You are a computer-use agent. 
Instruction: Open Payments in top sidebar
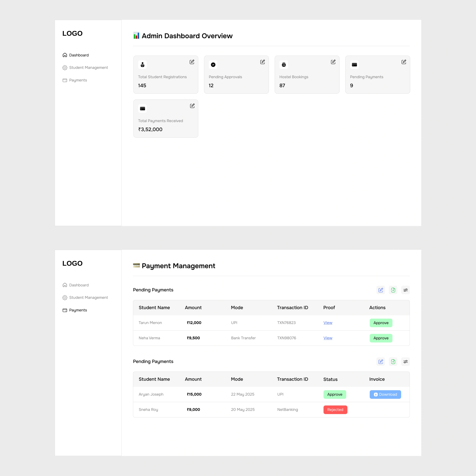point(78,80)
